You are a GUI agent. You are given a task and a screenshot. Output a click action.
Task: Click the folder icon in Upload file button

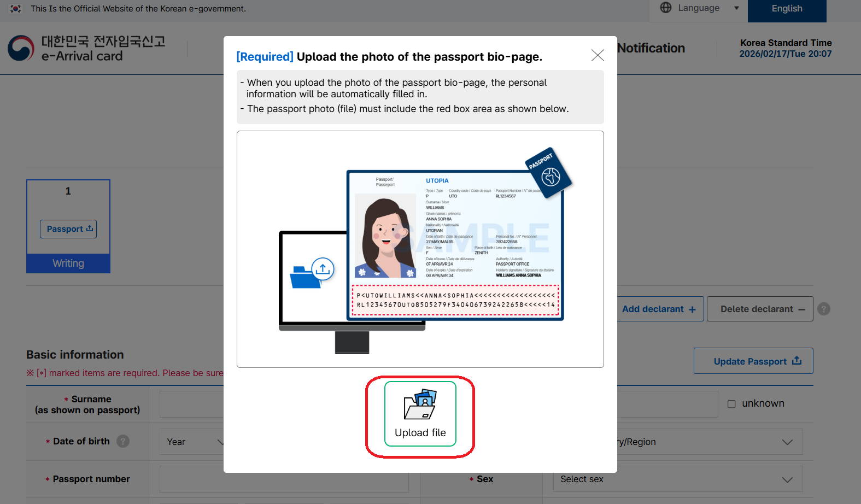click(420, 405)
